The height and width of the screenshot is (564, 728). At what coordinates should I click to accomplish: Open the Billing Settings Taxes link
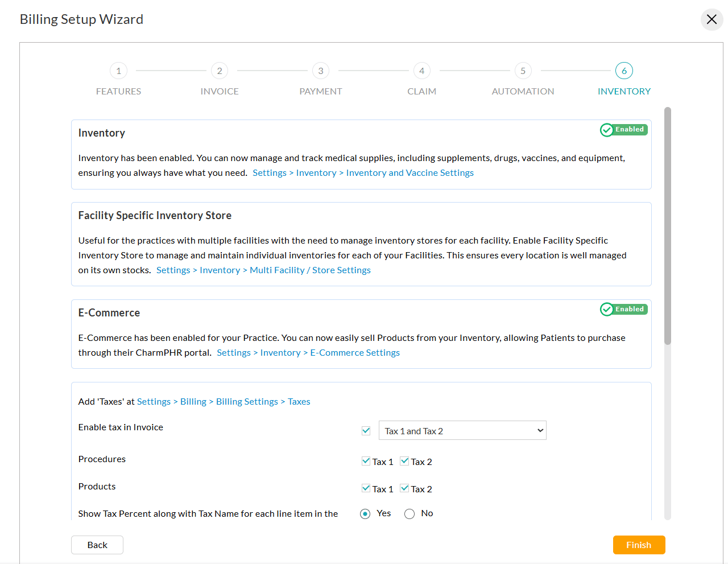click(x=299, y=401)
